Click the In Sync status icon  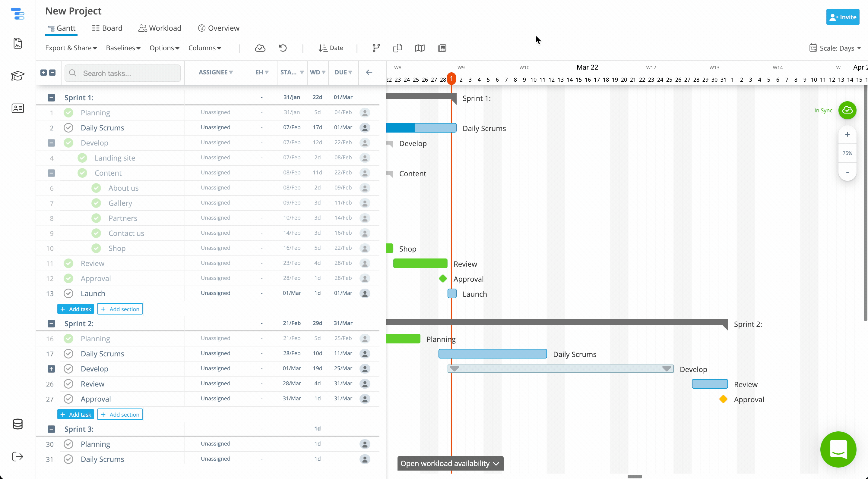[848, 110]
